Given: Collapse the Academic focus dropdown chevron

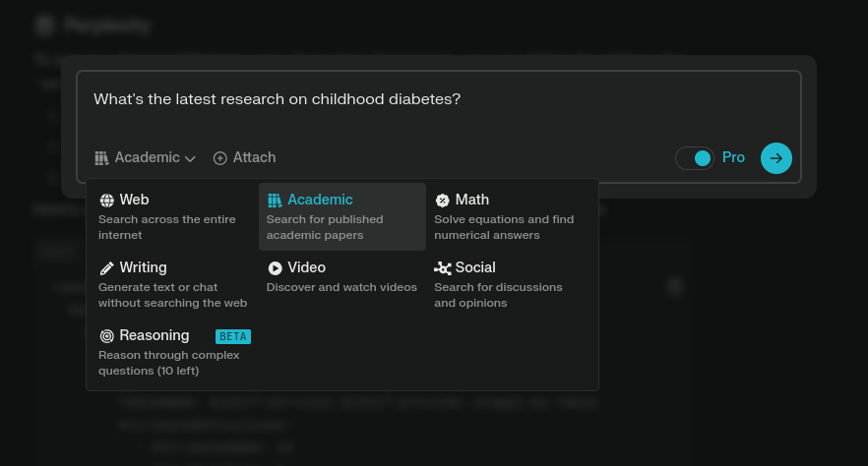Looking at the screenshot, I should click(190, 159).
